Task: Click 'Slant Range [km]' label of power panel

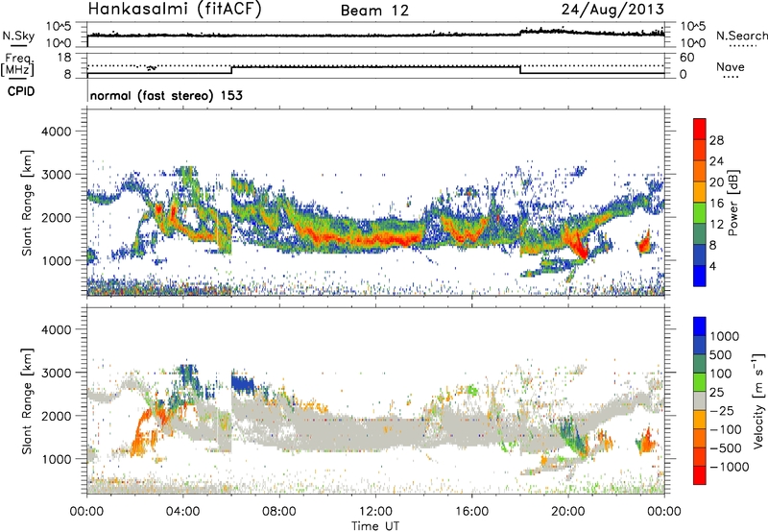Action: tap(27, 203)
